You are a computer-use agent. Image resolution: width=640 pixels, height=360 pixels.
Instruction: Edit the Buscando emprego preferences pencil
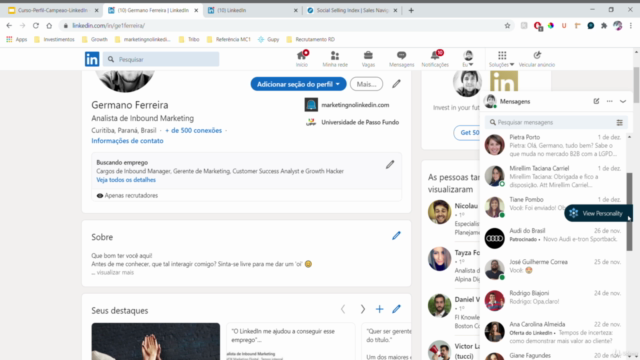click(x=390, y=164)
